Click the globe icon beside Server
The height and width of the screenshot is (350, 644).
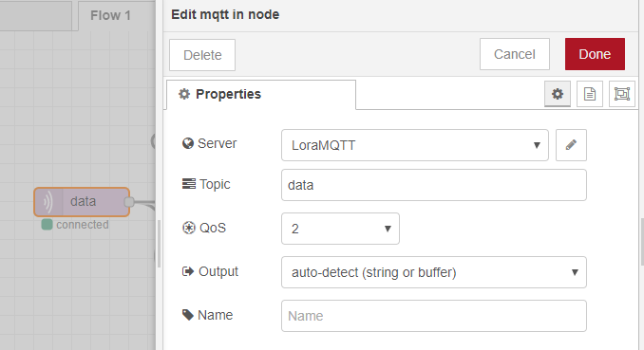188,143
